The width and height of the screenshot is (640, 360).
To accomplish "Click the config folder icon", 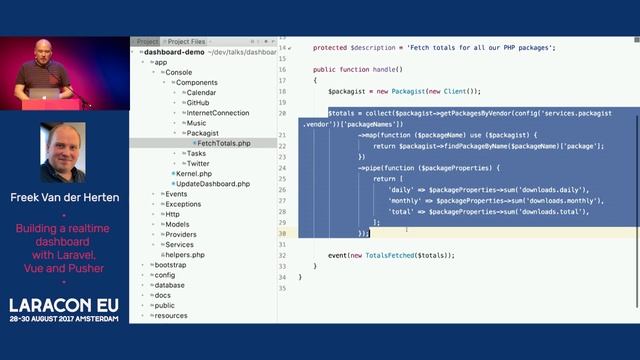I will (152, 275).
